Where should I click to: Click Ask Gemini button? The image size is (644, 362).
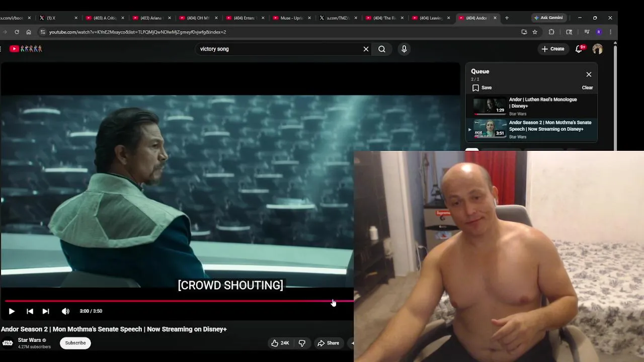click(x=548, y=18)
